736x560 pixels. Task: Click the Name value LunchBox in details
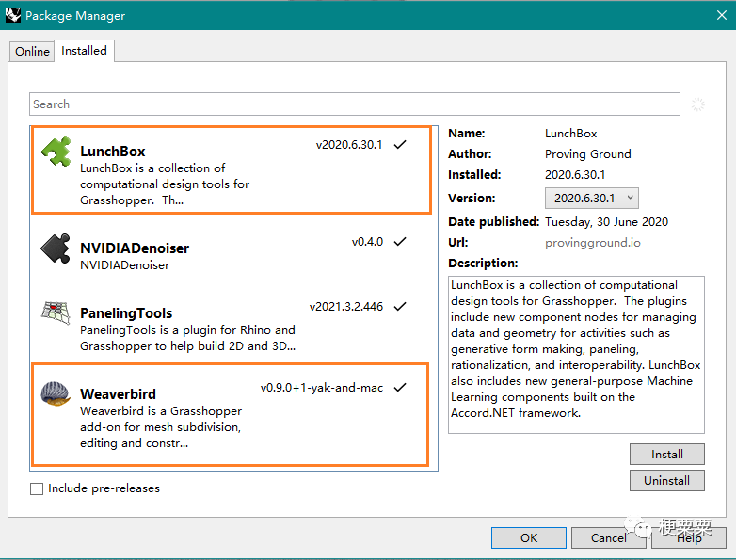click(570, 134)
